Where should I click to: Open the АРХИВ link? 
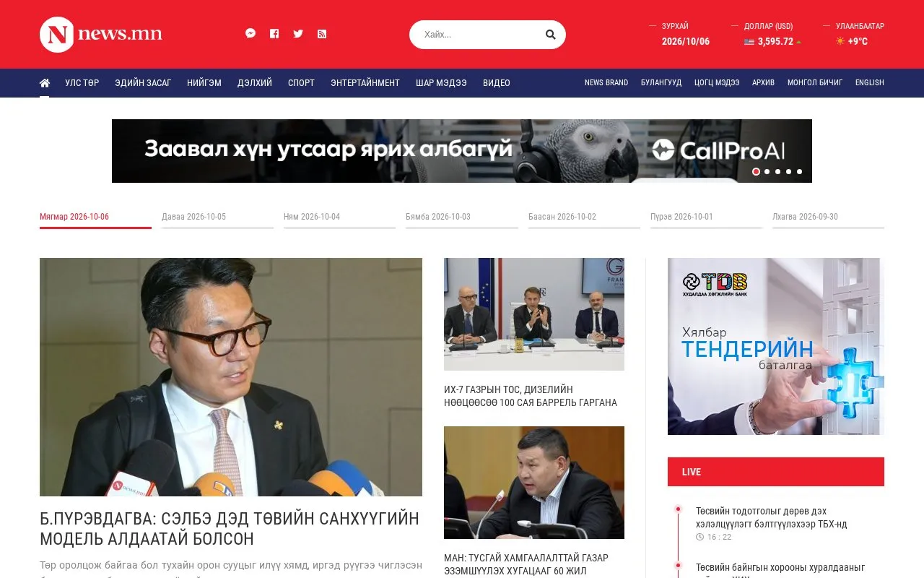click(x=763, y=83)
